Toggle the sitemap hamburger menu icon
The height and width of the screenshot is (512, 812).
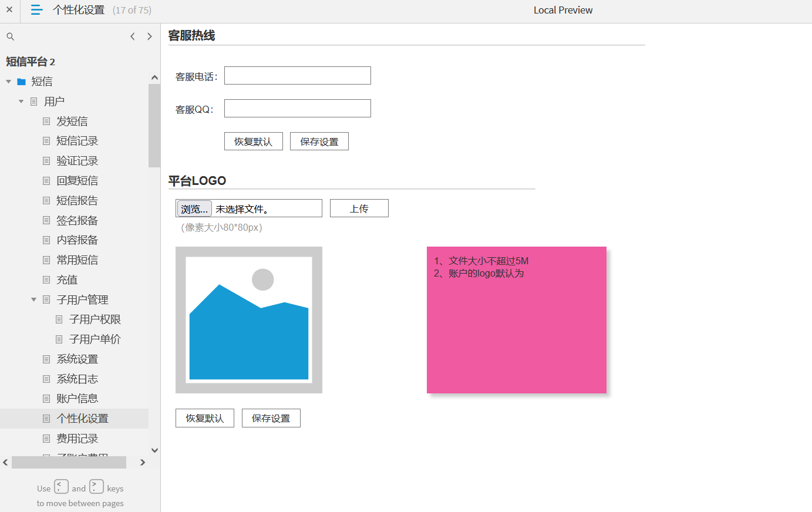pyautogui.click(x=36, y=10)
